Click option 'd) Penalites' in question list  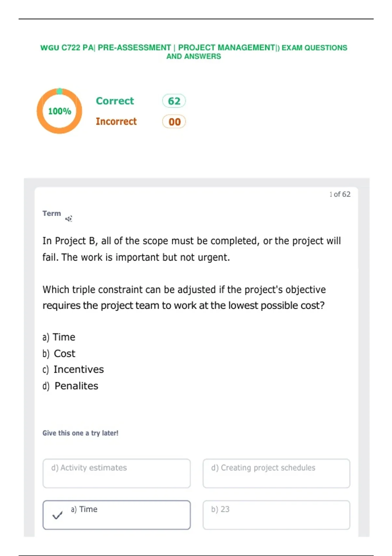click(x=70, y=386)
